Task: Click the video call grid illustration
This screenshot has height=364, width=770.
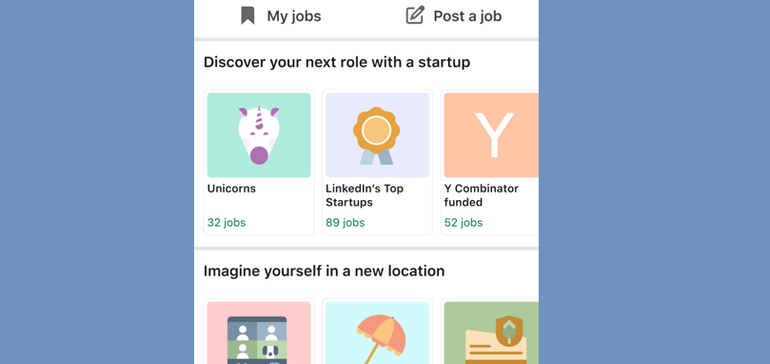Action: tap(257, 340)
